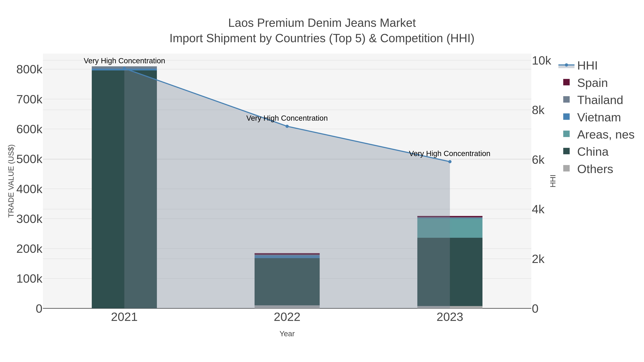The height and width of the screenshot is (362, 644).
Task: Click the Vietnam legend color swatch
Action: (x=566, y=117)
